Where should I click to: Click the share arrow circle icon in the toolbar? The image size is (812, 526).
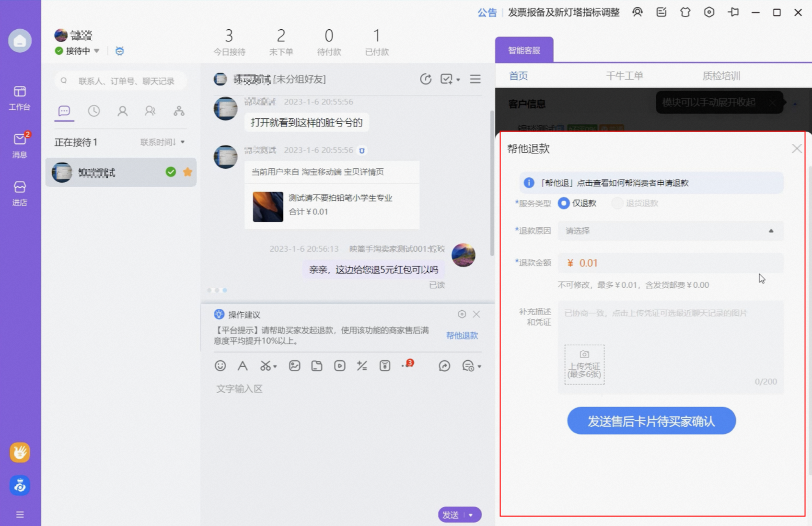(x=444, y=366)
